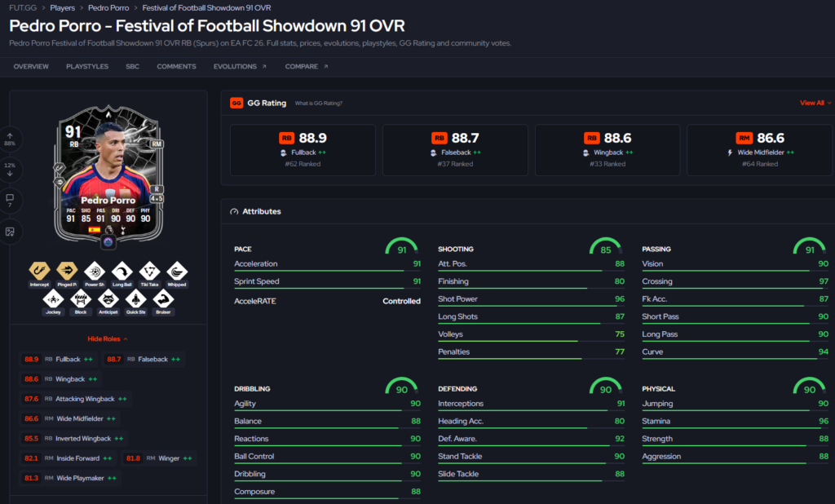
Task: Collapse roles with Hide Roles
Action: pyautogui.click(x=108, y=338)
